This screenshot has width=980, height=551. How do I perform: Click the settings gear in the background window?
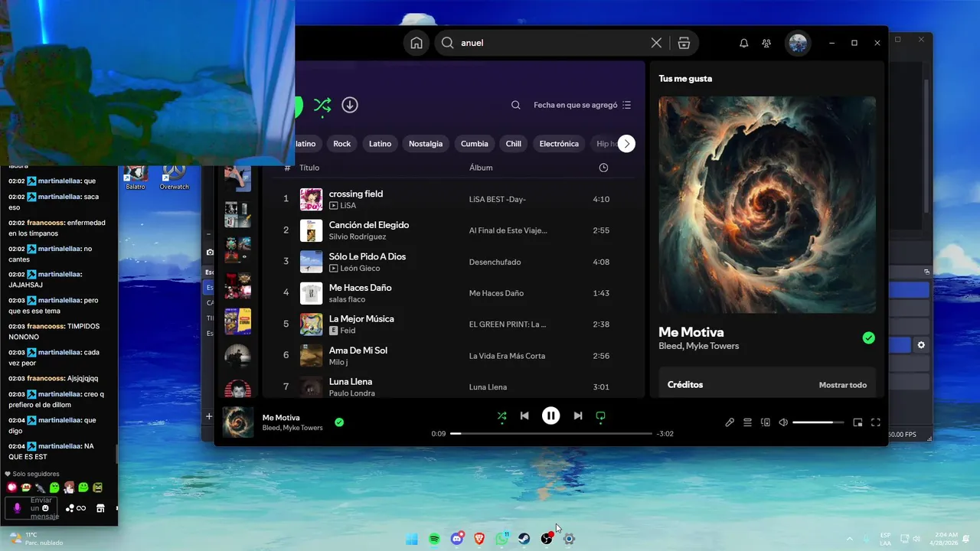pyautogui.click(x=921, y=345)
